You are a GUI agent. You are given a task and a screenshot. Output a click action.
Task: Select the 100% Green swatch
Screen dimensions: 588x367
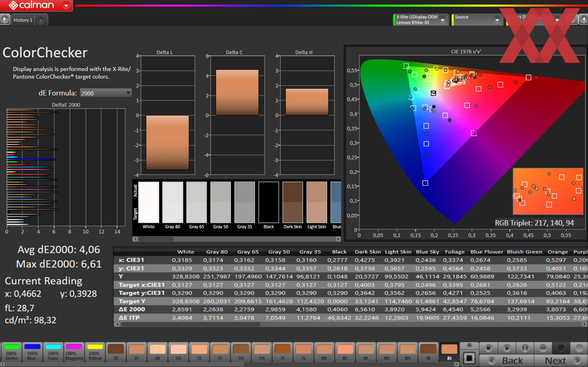click(x=12, y=352)
